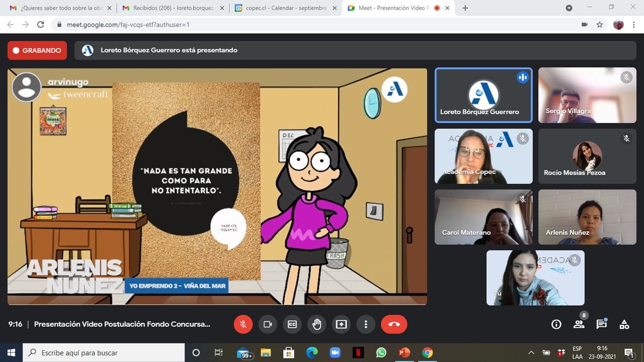
Task: Click the 'Escribe aquí para buscar' search box
Action: (104, 352)
